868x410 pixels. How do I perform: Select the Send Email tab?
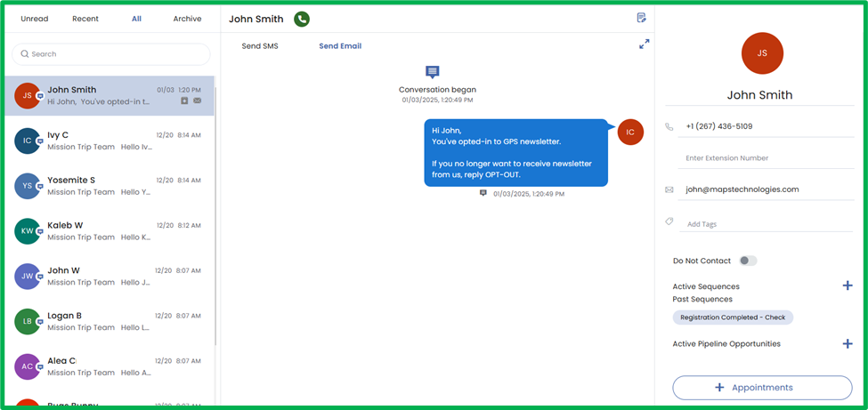340,46
